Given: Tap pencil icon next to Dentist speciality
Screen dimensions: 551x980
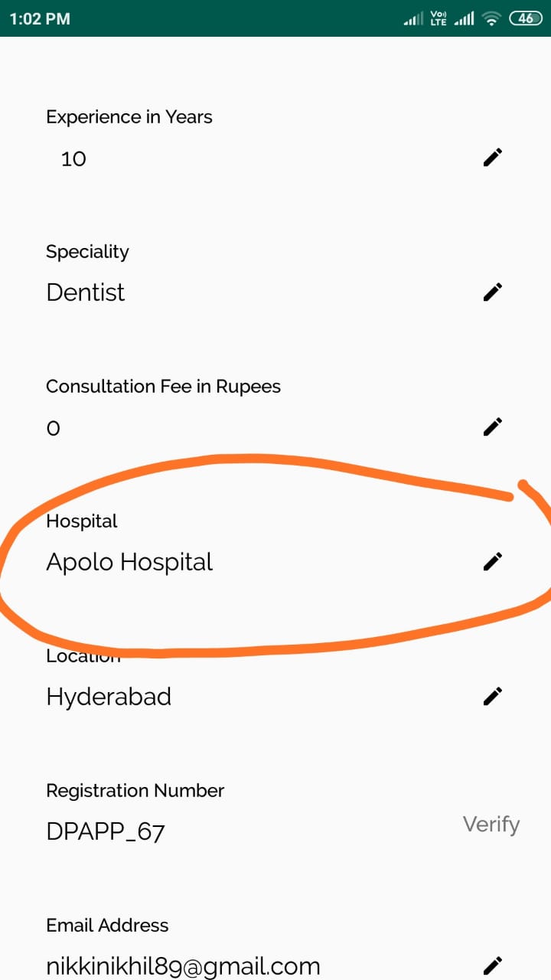Looking at the screenshot, I should coord(493,292).
